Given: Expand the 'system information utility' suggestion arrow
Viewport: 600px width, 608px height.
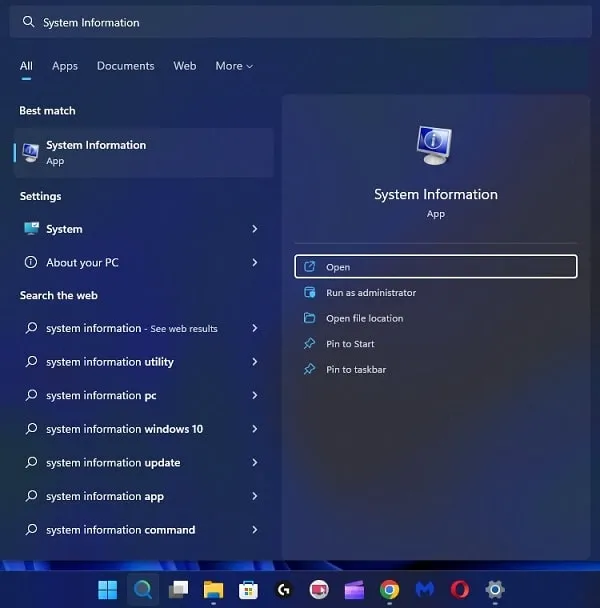Looking at the screenshot, I should coord(255,362).
